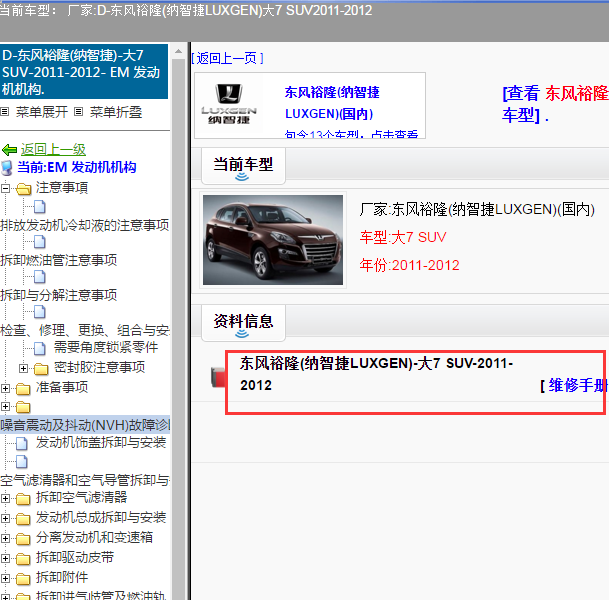Image resolution: width=609 pixels, height=600 pixels.
Task: Click the green back arrow icon
Action: tap(9, 150)
